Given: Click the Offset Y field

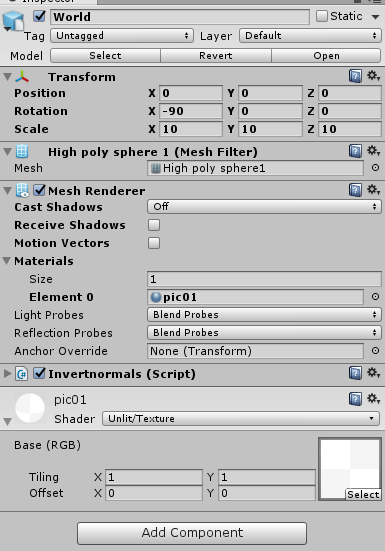Looking at the screenshot, I should tap(267, 493).
